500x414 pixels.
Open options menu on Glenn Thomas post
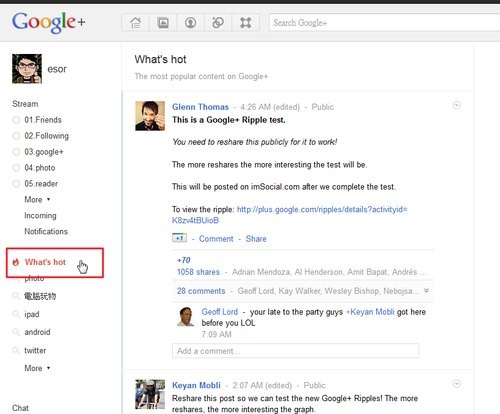tap(457, 105)
